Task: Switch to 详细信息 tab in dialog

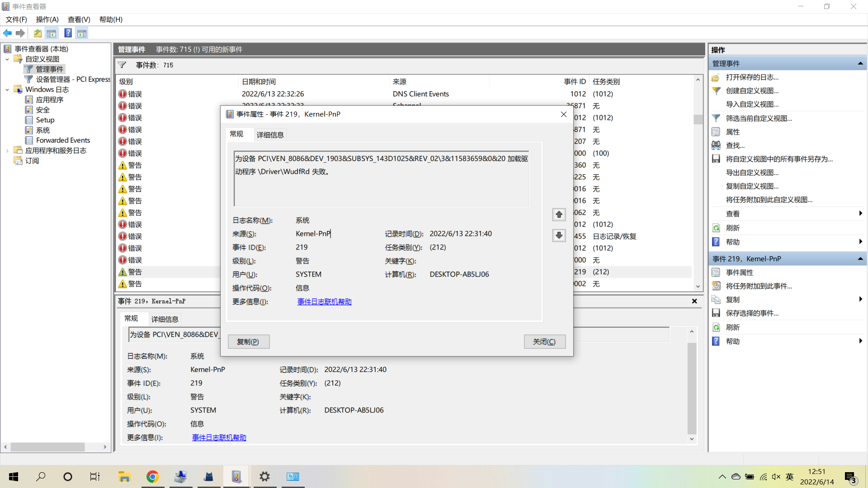Action: pos(270,135)
